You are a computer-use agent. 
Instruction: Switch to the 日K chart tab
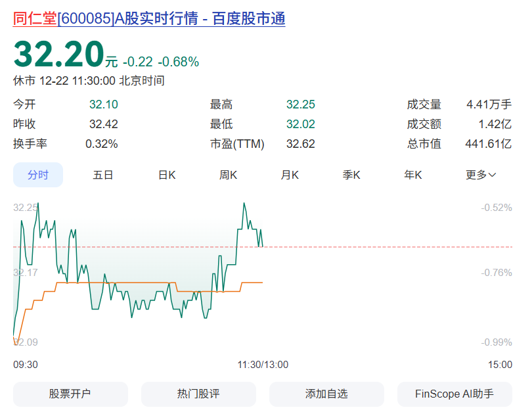click(x=167, y=175)
